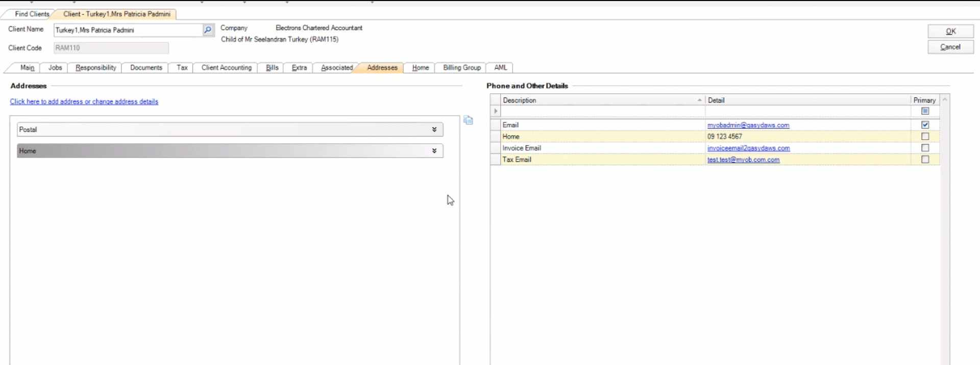Click the scroll up arrow in details grid

tap(945, 100)
